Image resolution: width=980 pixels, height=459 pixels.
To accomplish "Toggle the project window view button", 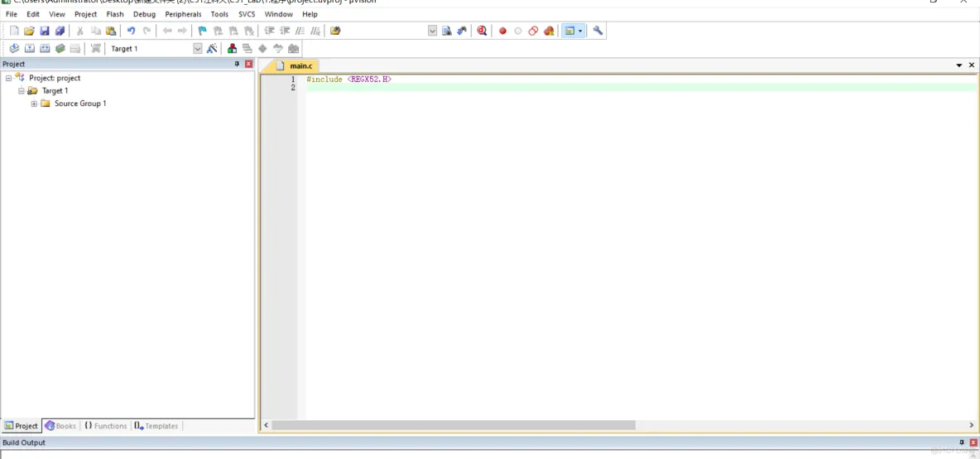I will [x=569, y=31].
